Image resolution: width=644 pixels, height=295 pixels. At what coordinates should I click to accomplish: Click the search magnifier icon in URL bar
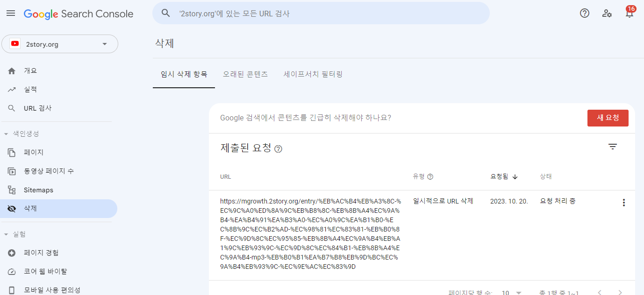[165, 13]
